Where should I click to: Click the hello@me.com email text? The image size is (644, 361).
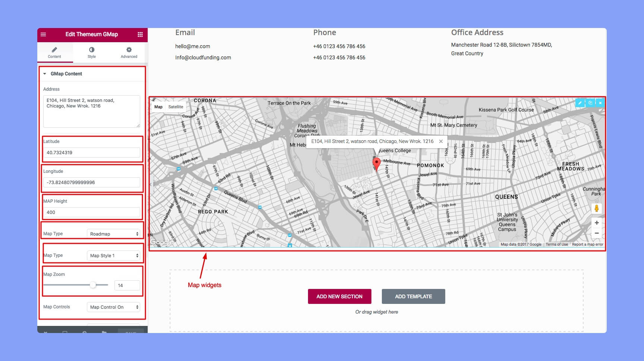click(x=192, y=46)
